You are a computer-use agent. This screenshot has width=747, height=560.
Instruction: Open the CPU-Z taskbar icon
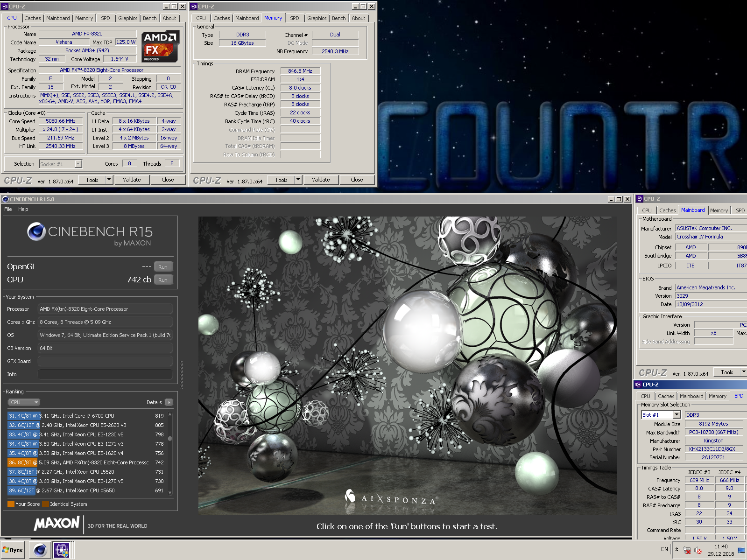62,550
